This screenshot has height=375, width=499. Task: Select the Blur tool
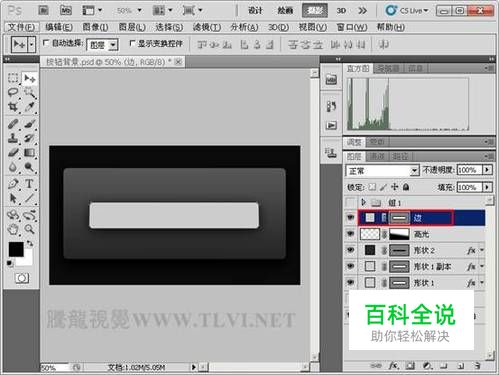click(x=13, y=167)
